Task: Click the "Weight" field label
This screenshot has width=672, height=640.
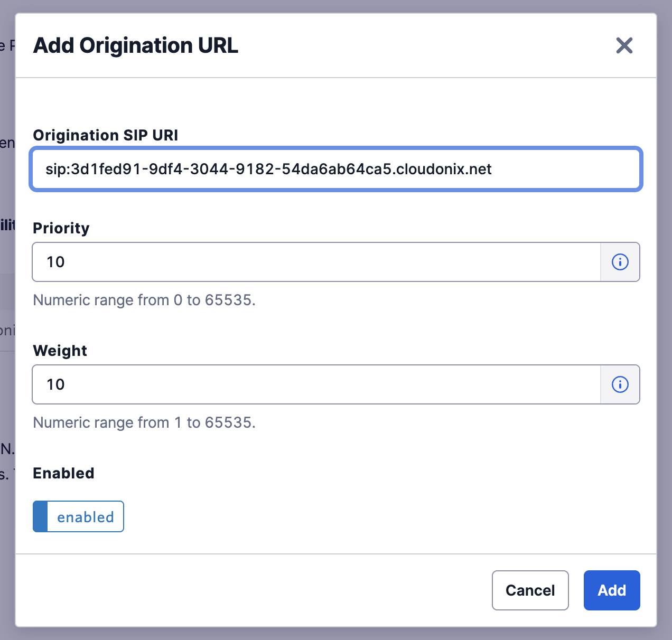Action: (x=60, y=351)
